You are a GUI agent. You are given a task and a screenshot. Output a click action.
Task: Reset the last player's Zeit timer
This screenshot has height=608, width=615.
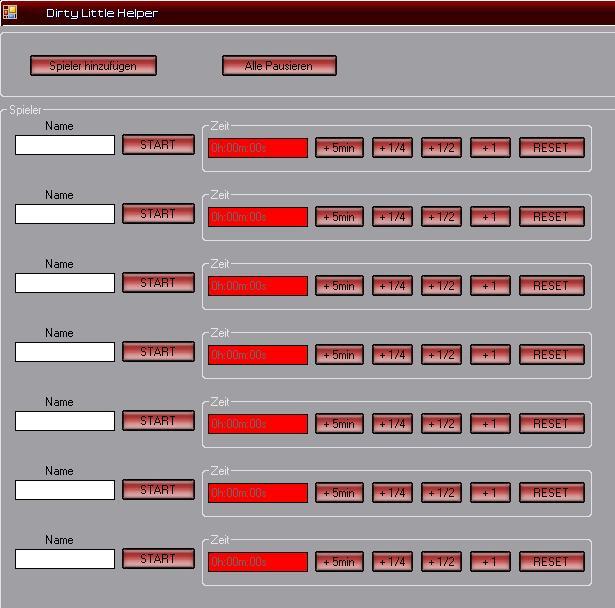click(552, 562)
